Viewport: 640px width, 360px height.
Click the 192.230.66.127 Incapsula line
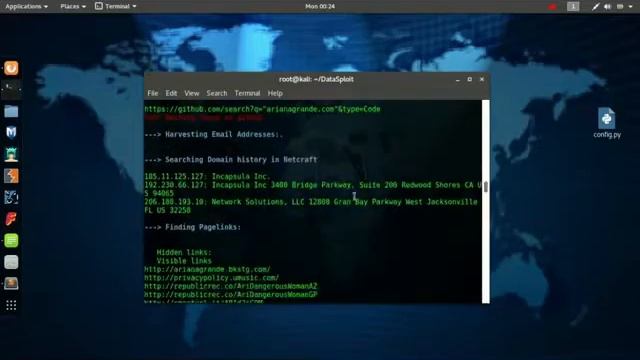[313, 189]
